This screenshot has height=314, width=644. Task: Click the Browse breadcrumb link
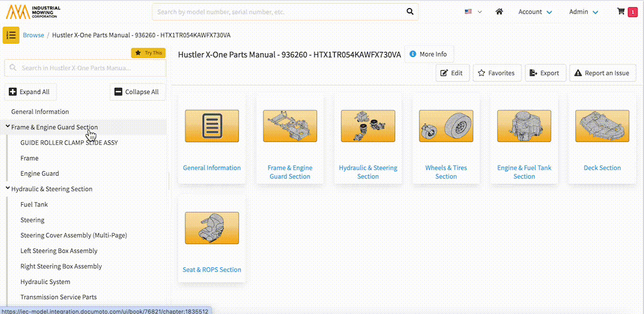[33, 35]
